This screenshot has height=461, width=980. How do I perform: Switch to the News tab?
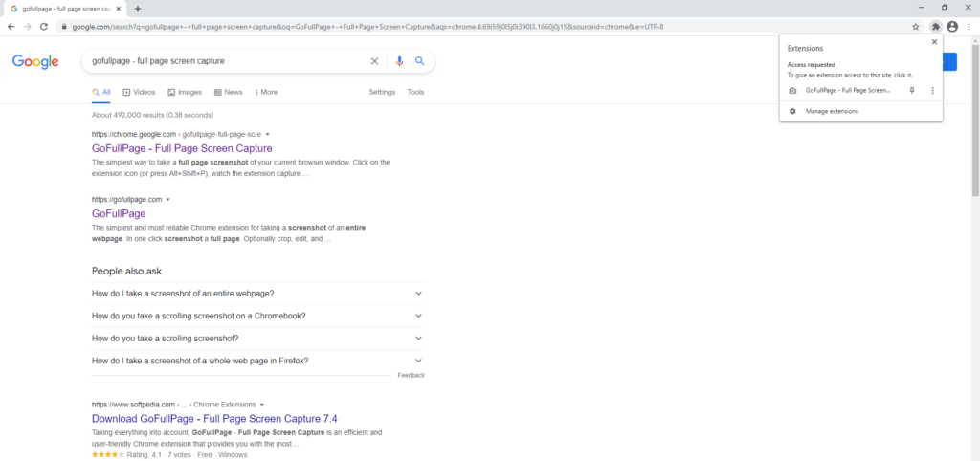point(228,92)
